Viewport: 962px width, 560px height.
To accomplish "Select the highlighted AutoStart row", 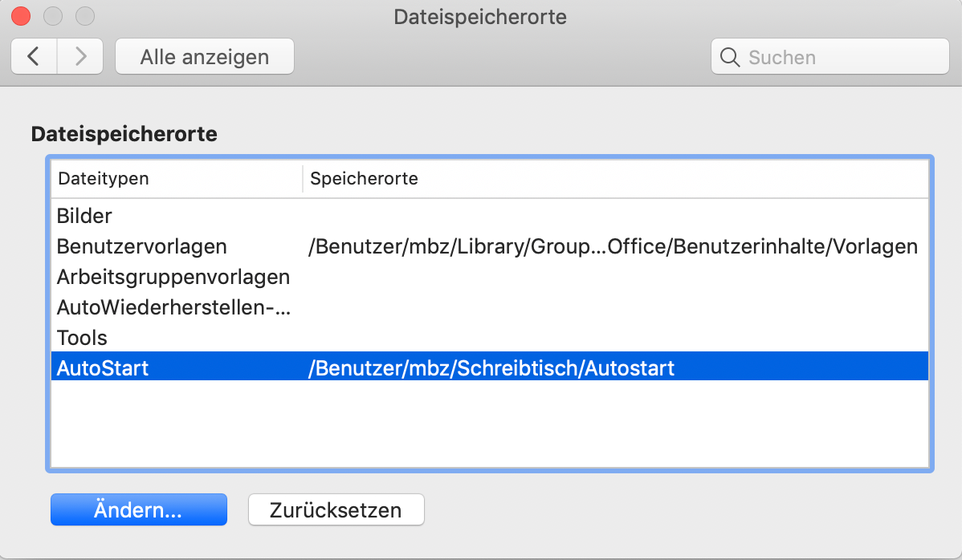I will pyautogui.click(x=490, y=367).
